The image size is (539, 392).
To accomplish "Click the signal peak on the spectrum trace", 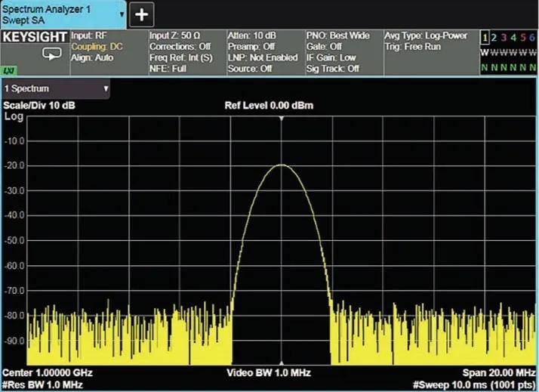I will click(282, 165).
